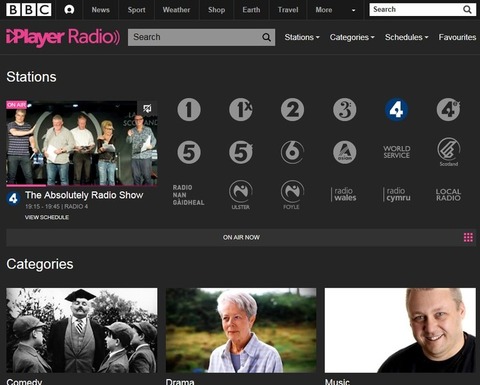This screenshot has width=480, height=385.
Task: Open the on-air show thumbnail image
Action: click(81, 143)
